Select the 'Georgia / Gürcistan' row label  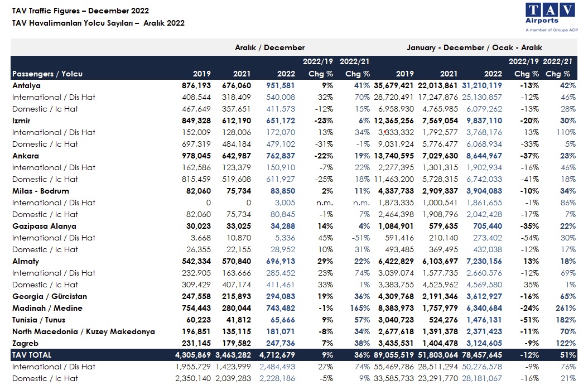tap(50, 296)
